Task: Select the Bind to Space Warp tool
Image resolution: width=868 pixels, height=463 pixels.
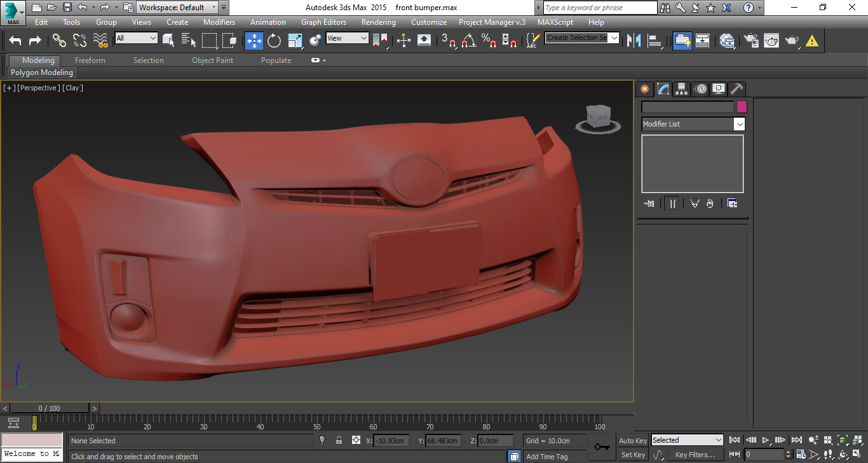Action: [x=100, y=41]
